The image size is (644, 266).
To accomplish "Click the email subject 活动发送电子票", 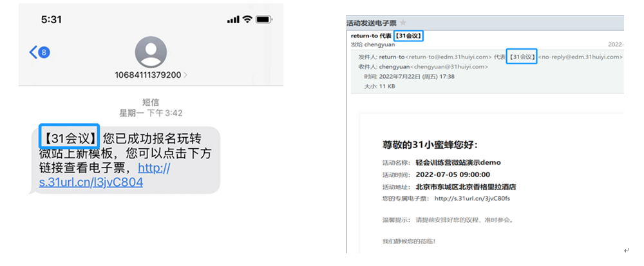I will [372, 23].
